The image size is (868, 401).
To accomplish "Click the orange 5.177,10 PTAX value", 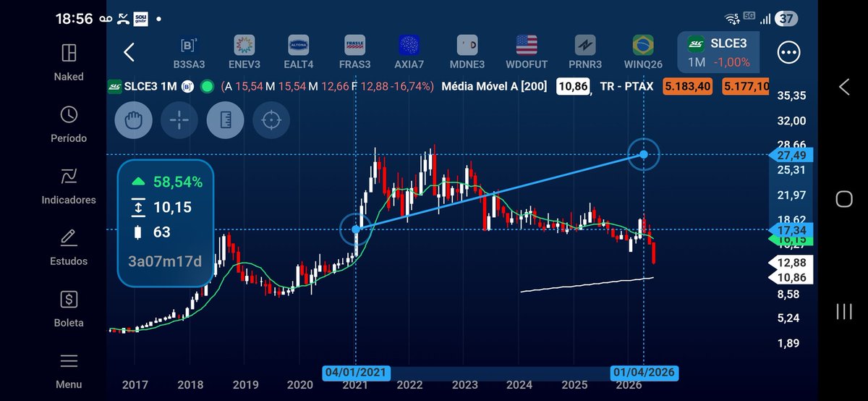I will coord(745,87).
